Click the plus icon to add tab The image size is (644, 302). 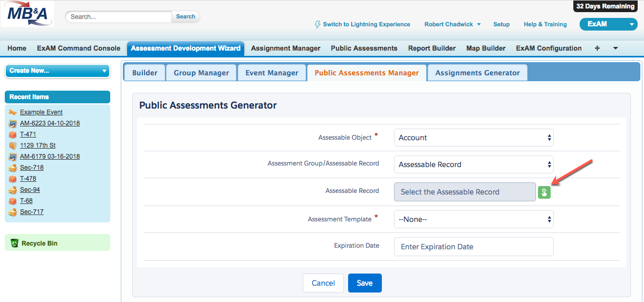pyautogui.click(x=597, y=48)
